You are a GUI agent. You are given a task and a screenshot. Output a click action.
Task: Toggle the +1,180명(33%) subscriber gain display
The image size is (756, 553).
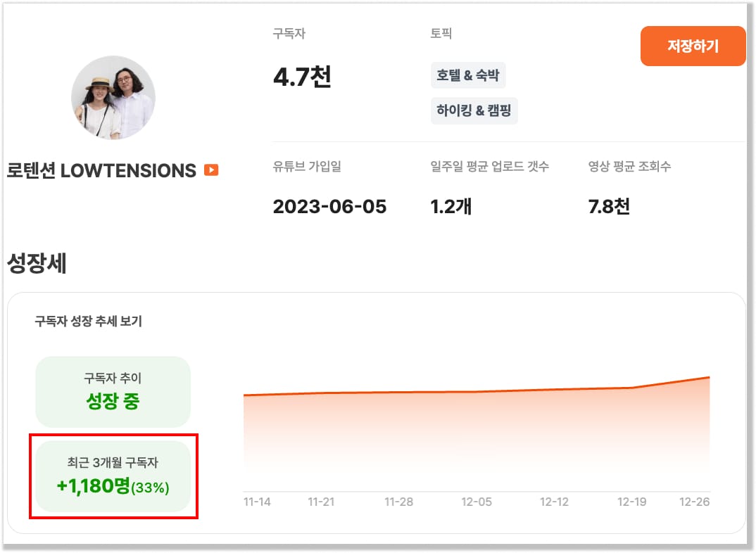tap(111, 486)
